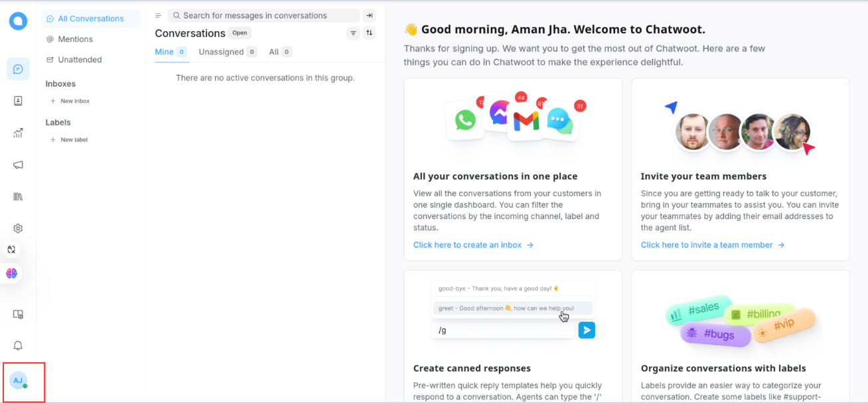This screenshot has width=868, height=404.
Task: Open Campaigns via the megaphone icon
Action: 17,165
